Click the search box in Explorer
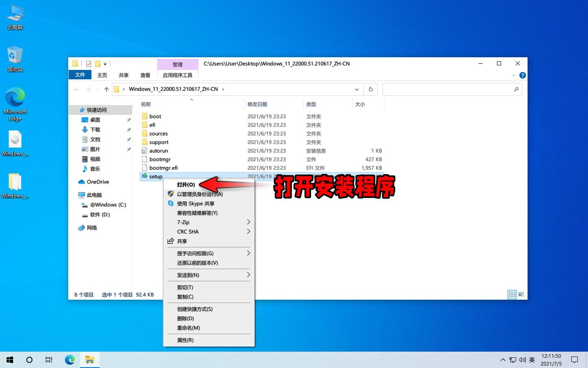 pyautogui.click(x=452, y=89)
